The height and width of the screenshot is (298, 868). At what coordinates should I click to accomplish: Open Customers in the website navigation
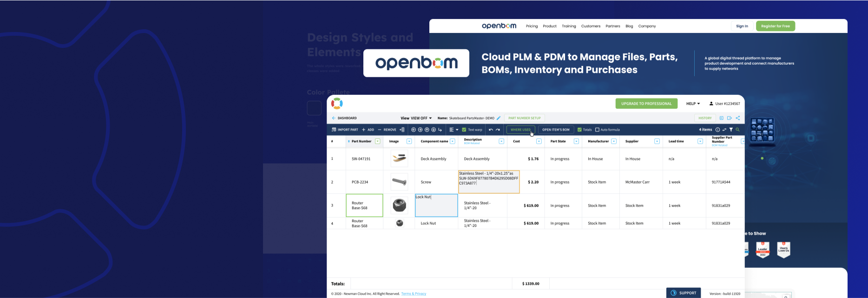(591, 26)
